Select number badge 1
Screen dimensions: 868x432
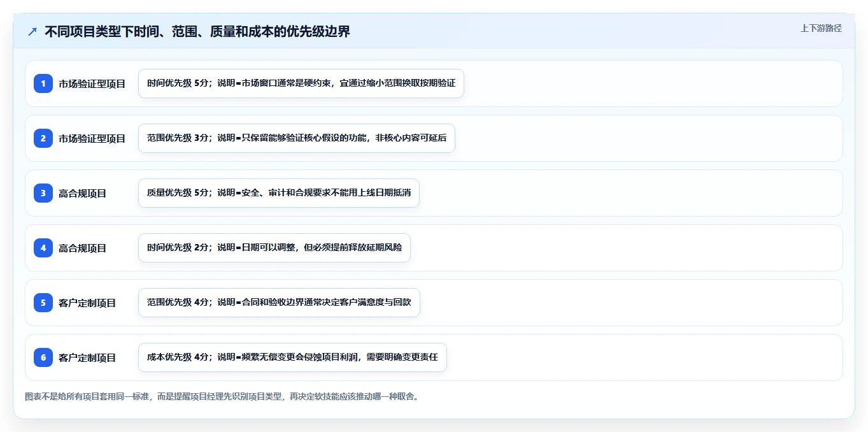[43, 83]
